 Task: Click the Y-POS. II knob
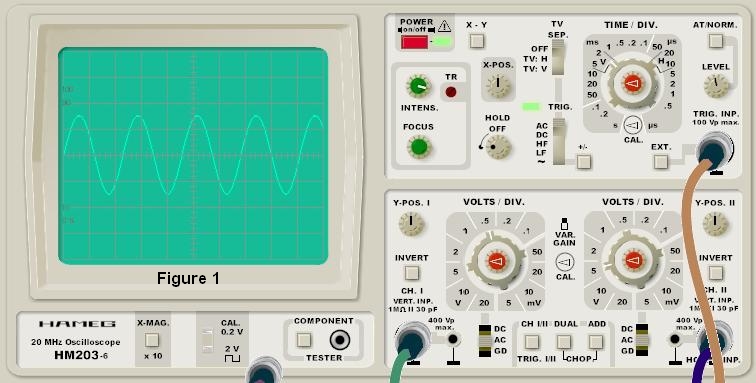(x=716, y=224)
